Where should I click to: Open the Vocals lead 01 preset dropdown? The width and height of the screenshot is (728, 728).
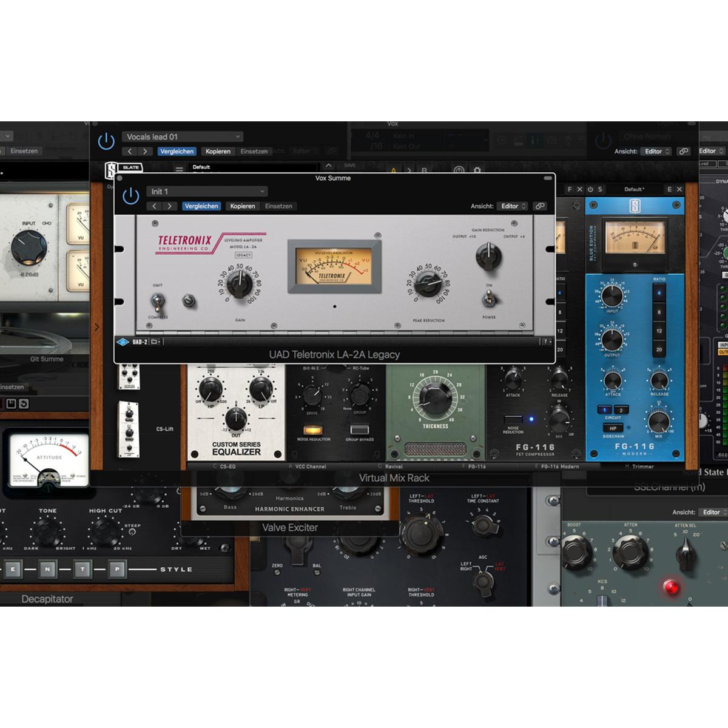(183, 137)
